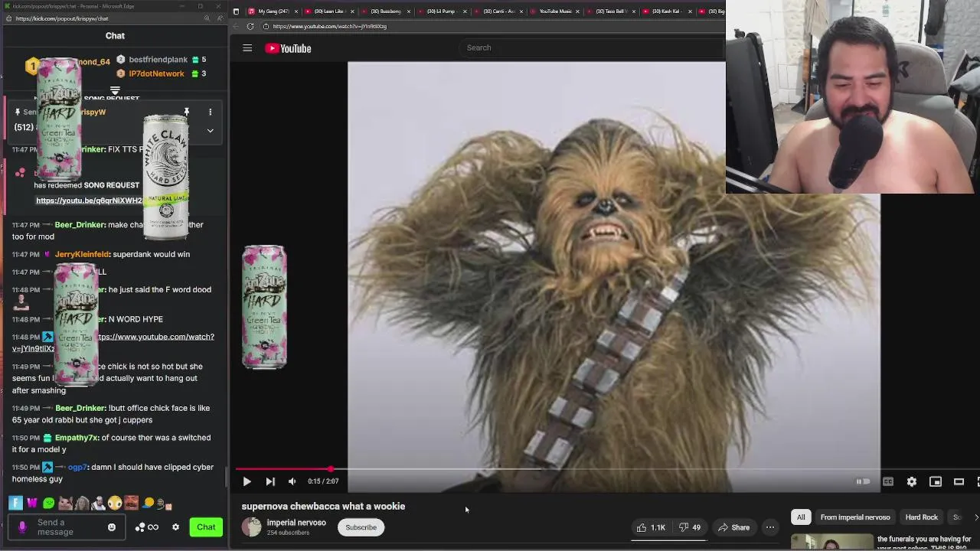Like the video with 1.1K likes
This screenshot has height=551, width=980.
tap(650, 527)
